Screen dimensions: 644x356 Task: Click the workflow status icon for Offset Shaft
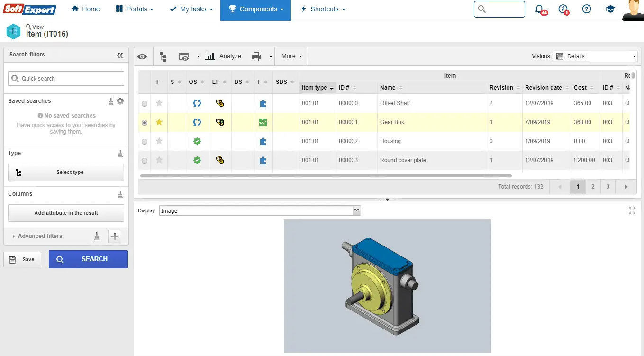pyautogui.click(x=197, y=103)
